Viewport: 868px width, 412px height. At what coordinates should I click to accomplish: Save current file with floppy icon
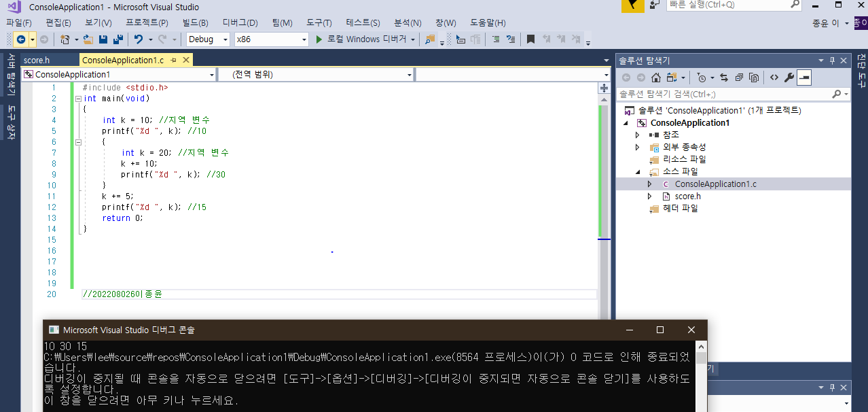tap(103, 39)
